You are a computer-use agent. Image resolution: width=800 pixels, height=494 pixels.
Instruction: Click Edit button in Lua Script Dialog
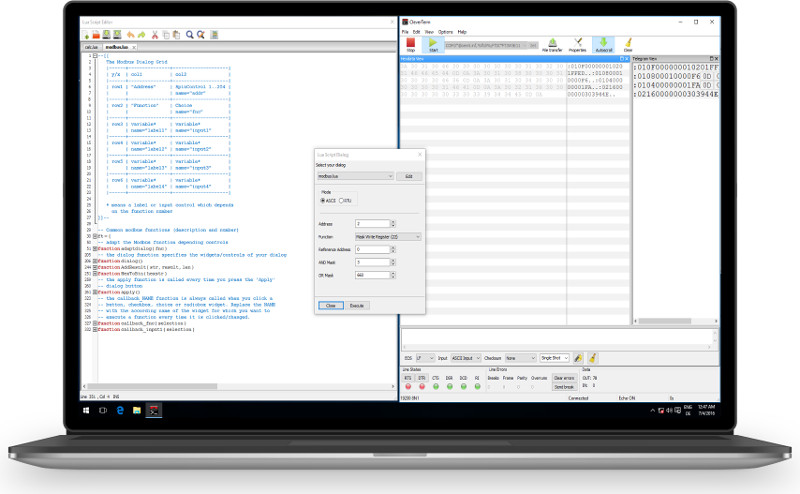[x=409, y=176]
